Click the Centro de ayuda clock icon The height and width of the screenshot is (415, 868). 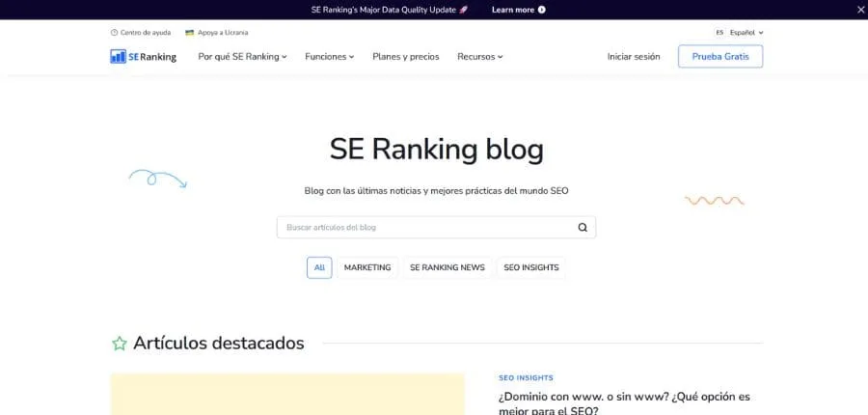point(115,33)
